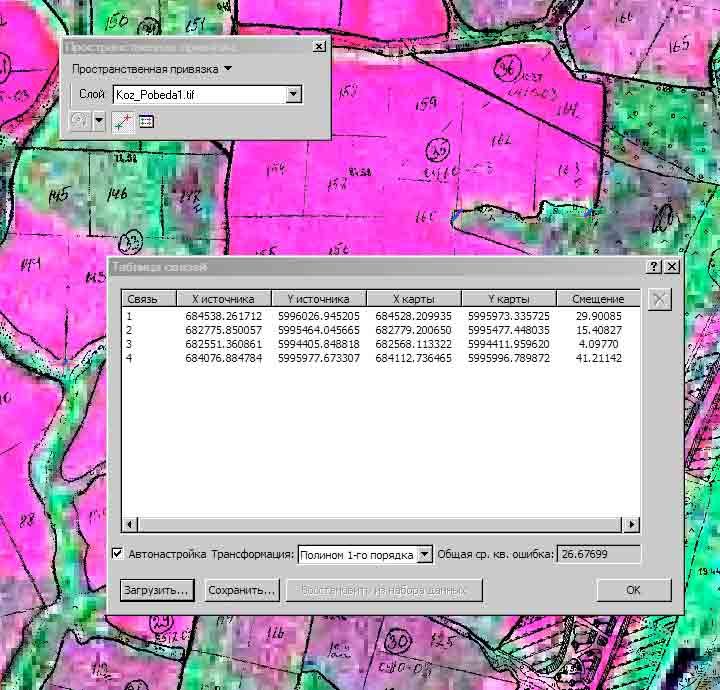The width and height of the screenshot is (720, 690).
Task: Select link row 3 in the table
Action: 380,344
